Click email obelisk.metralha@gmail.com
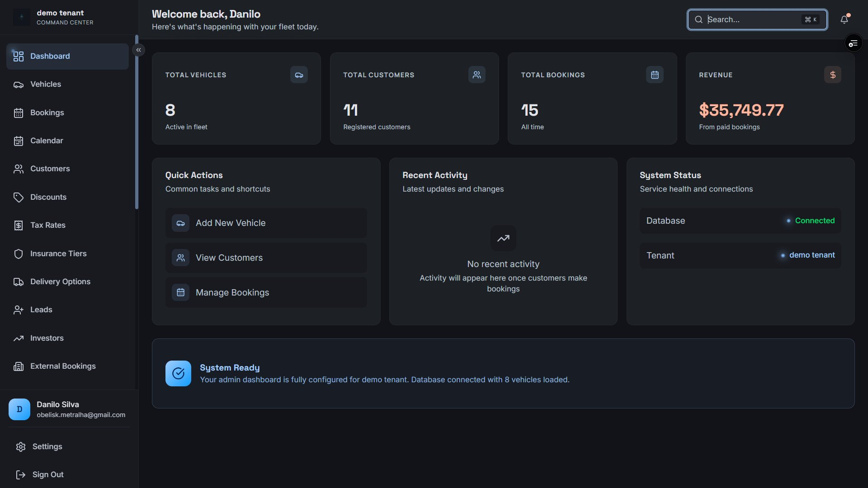The image size is (868, 488). pos(81,415)
